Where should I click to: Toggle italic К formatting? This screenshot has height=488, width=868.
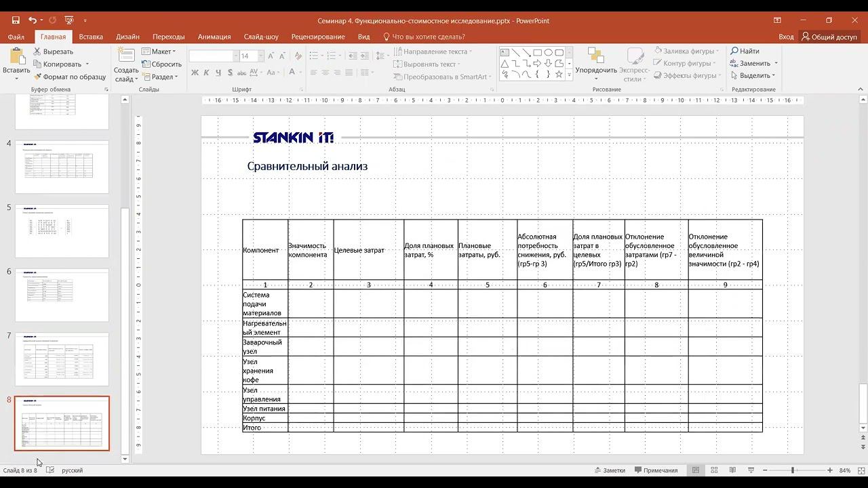[x=206, y=73]
